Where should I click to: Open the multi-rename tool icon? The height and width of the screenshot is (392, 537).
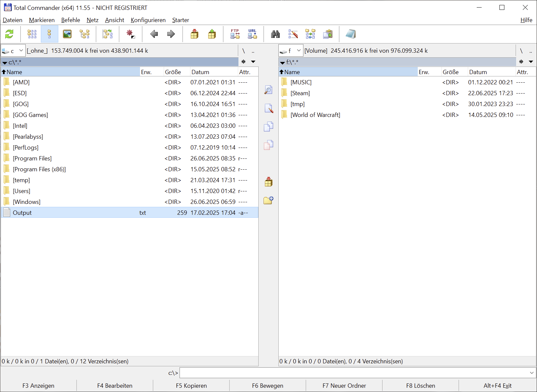[293, 34]
